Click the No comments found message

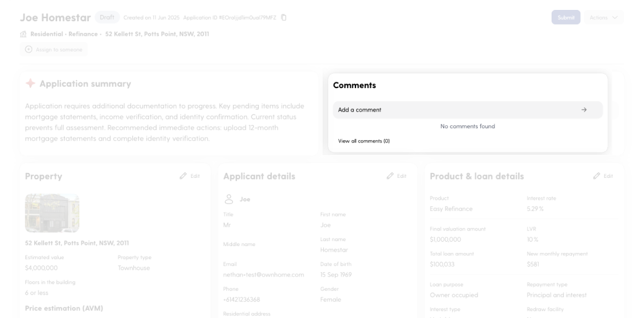pos(468,126)
